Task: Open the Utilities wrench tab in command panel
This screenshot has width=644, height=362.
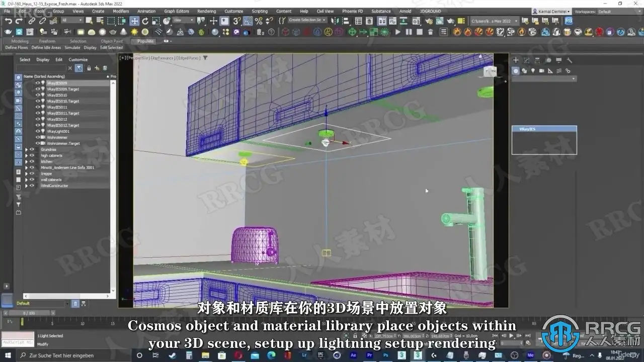Action: [x=570, y=60]
